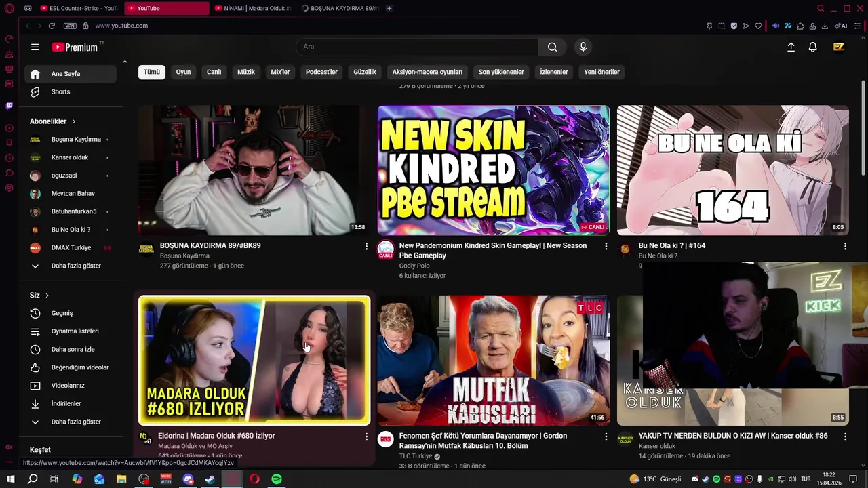Click the search magnifier button
The height and width of the screenshot is (488, 868).
point(553,47)
